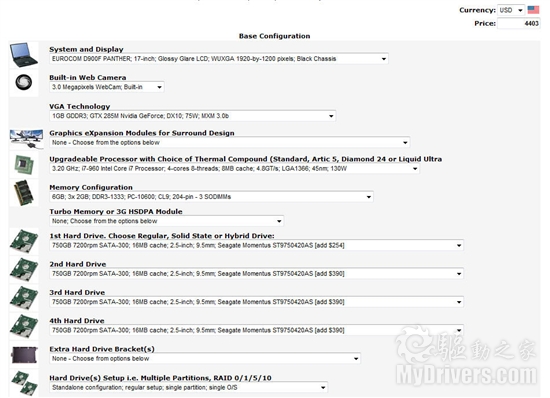Open the 3rd Hard Drive dropdown
The image size is (550, 398).
click(256, 302)
